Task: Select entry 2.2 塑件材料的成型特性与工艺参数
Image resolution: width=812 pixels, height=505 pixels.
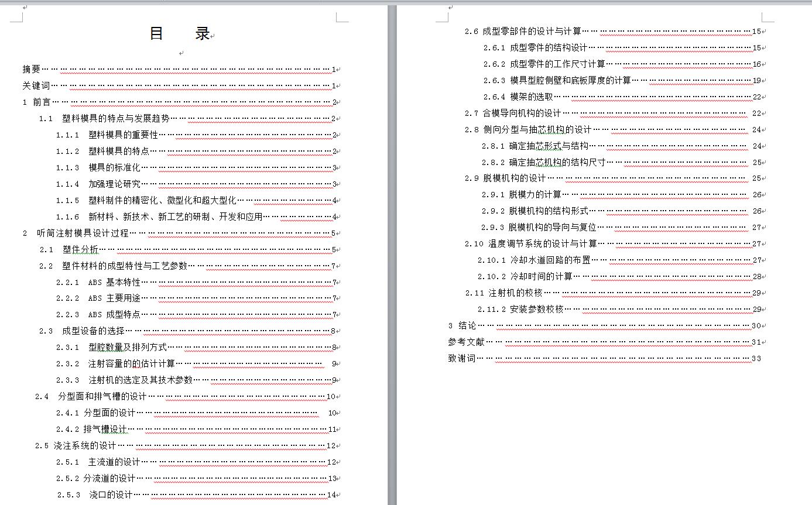Action: (x=187, y=266)
